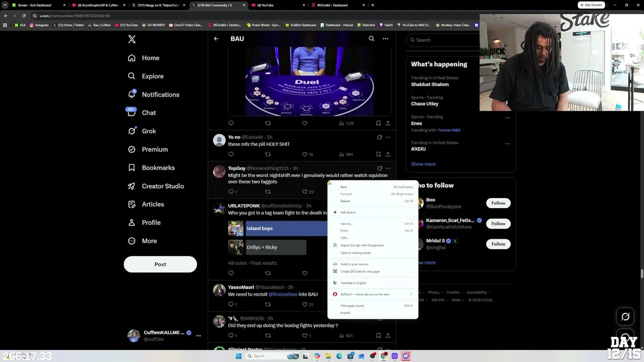This screenshot has height=362, width=644.
Task: Open Grok action on Yo no's post
Action: 379,137
